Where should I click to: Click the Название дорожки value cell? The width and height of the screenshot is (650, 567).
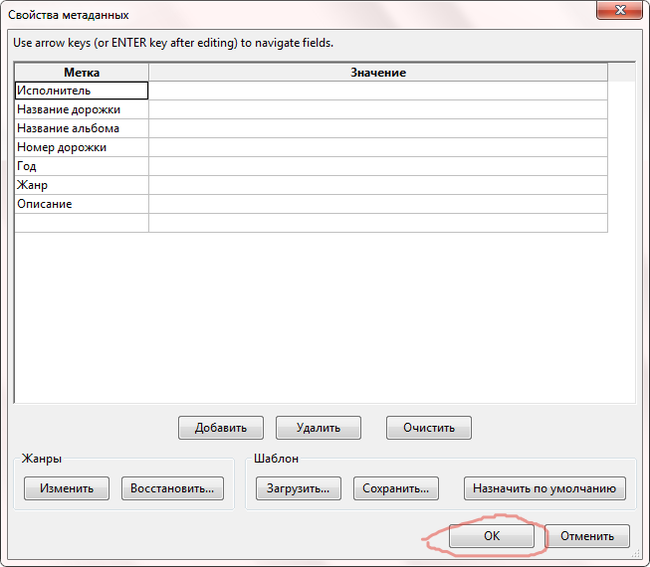(378, 110)
